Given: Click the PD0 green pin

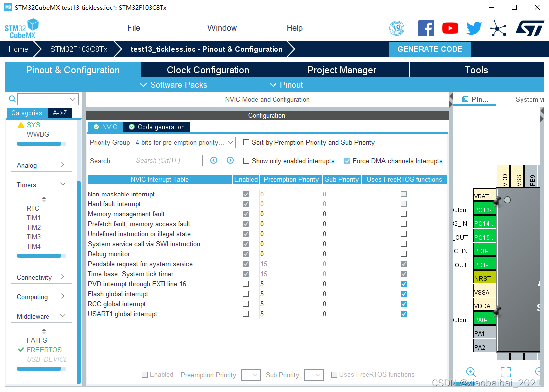Looking at the screenshot, I should coord(484,251).
